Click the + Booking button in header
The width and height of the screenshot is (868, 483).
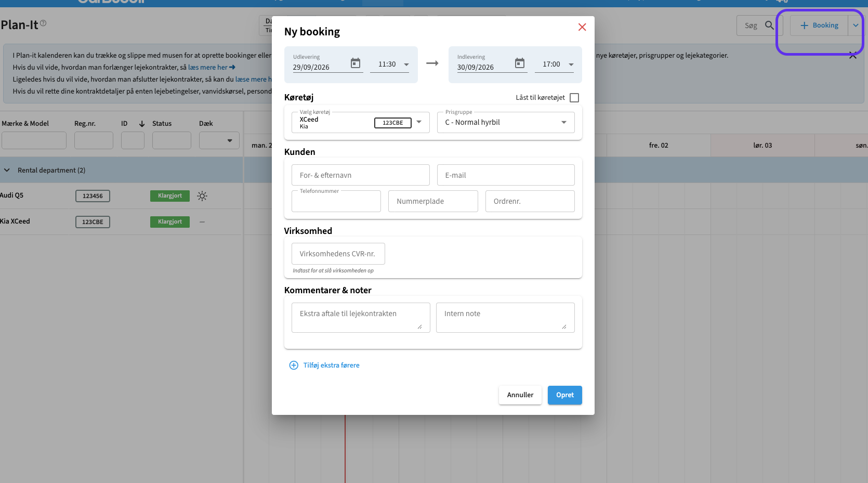[819, 25]
